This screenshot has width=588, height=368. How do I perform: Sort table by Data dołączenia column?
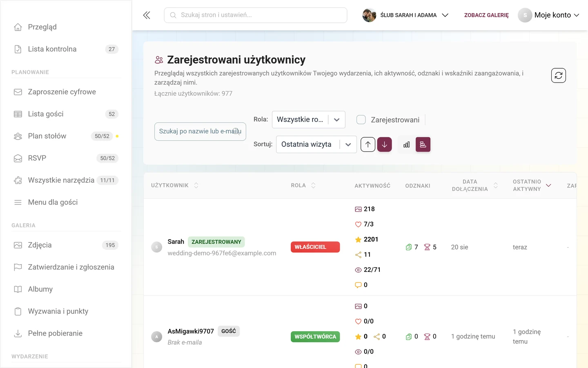[474, 185]
